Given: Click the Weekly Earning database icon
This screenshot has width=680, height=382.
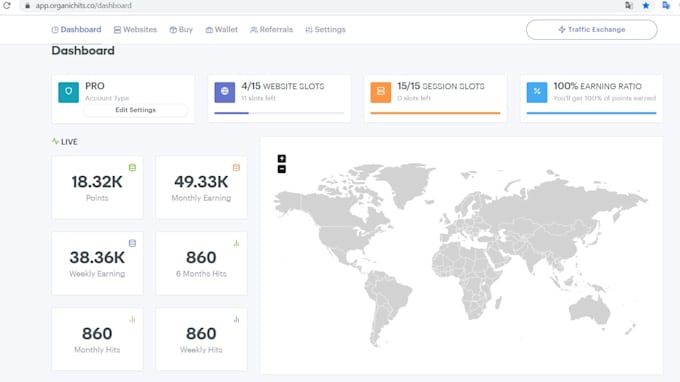Looking at the screenshot, I should point(132,243).
